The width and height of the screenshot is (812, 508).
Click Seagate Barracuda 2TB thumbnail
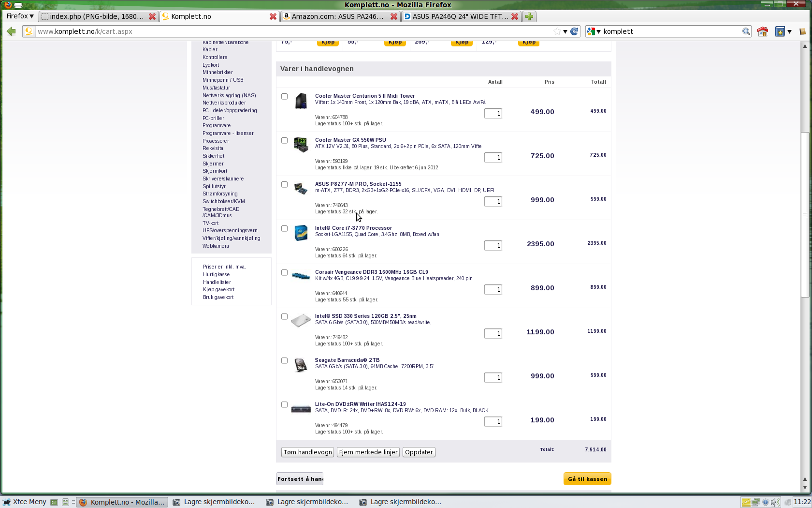(x=301, y=365)
